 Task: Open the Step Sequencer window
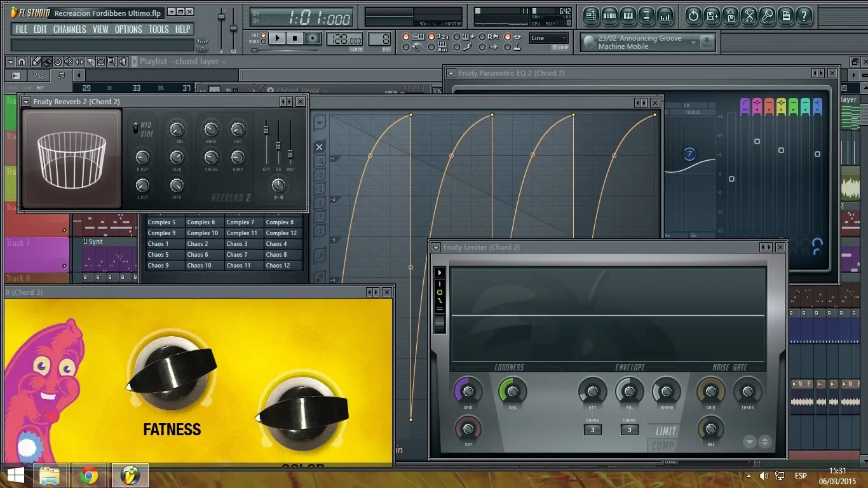tap(609, 16)
